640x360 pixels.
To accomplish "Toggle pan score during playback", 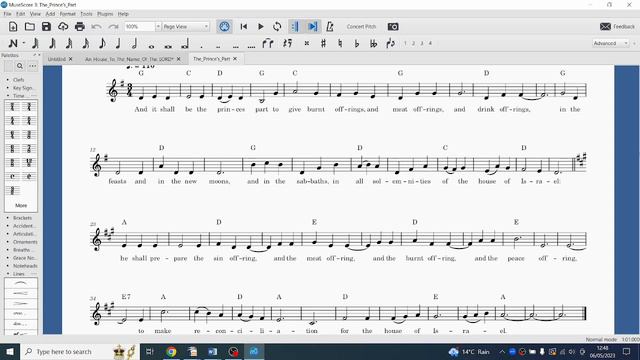I will coord(313,27).
